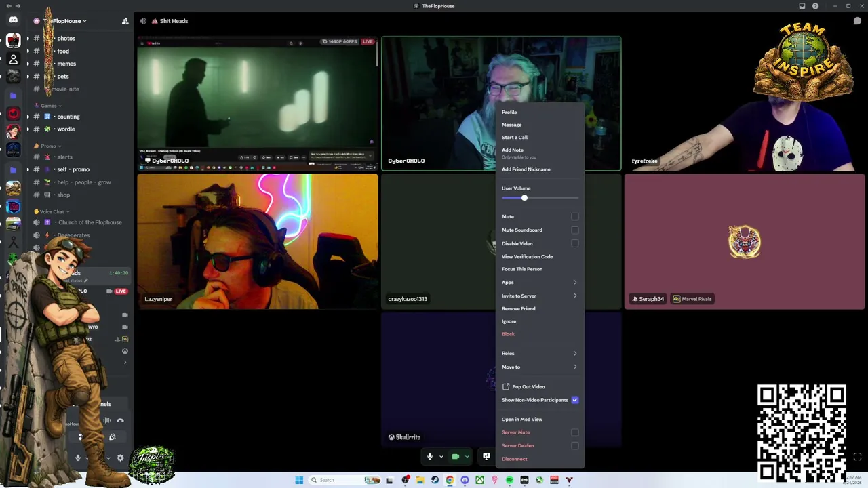Image resolution: width=868 pixels, height=488 pixels.
Task: Select the Seraph34 participant tile
Action: [x=745, y=241]
